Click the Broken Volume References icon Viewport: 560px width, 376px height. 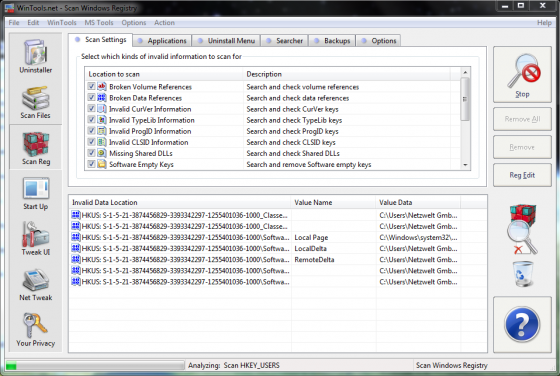pyautogui.click(x=102, y=86)
